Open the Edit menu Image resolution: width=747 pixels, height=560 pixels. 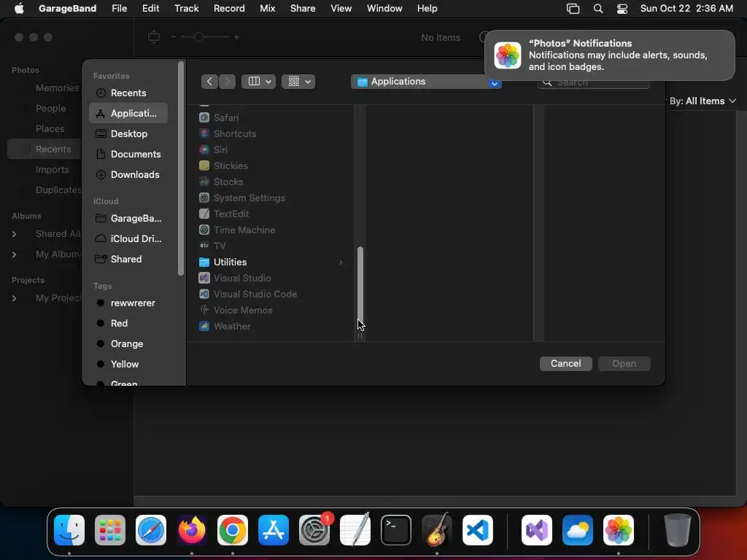[150, 9]
